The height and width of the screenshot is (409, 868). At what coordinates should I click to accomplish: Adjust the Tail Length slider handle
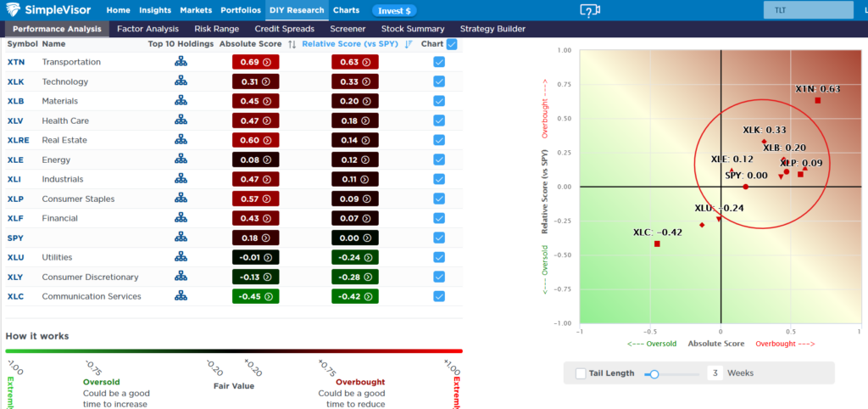pyautogui.click(x=654, y=374)
